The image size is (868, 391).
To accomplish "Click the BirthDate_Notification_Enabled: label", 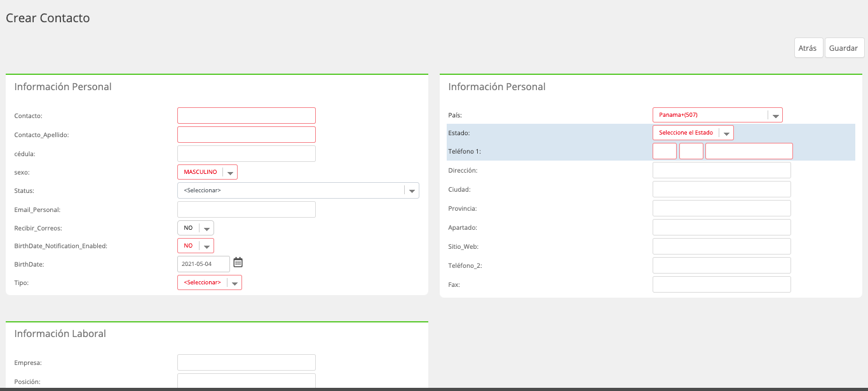I will 60,246.
